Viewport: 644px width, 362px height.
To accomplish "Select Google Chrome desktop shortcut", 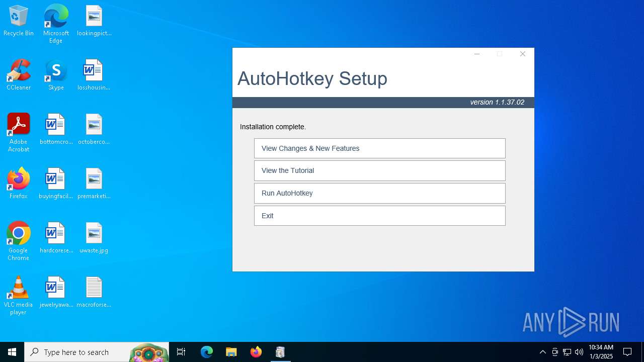I will click(19, 241).
